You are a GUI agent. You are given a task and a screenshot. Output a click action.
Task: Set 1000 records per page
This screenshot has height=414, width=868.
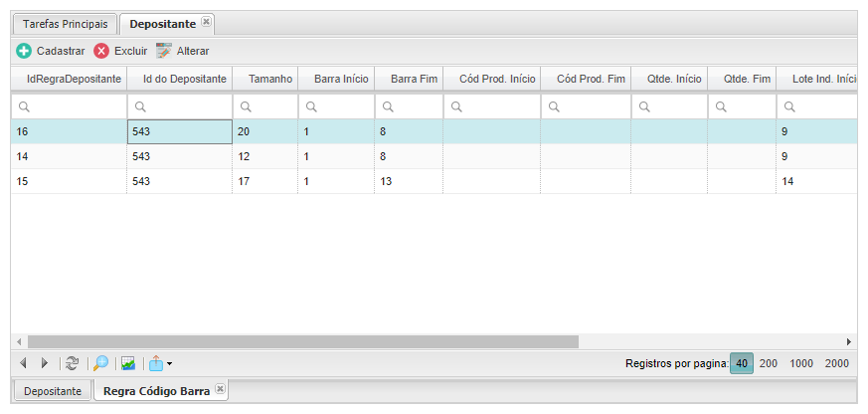point(801,363)
